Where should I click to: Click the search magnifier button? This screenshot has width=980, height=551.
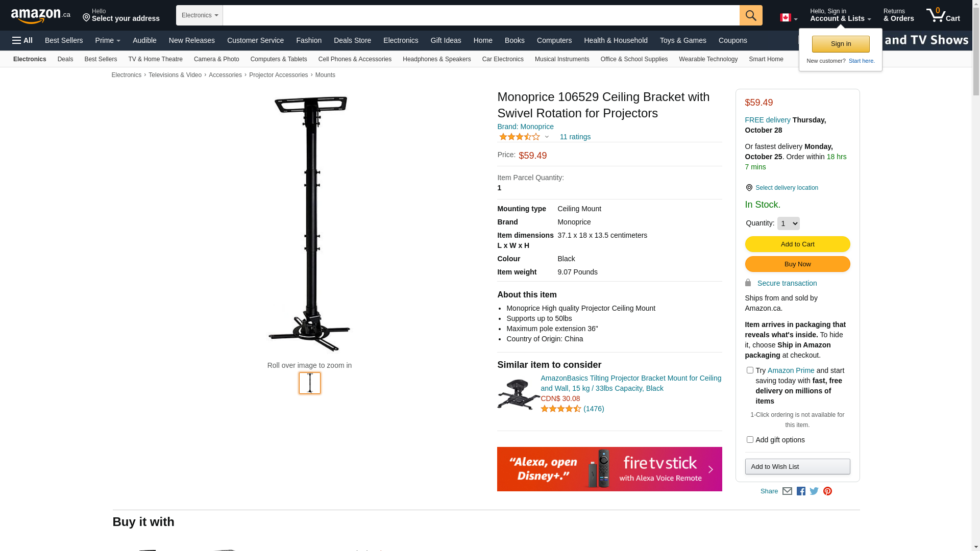point(751,15)
